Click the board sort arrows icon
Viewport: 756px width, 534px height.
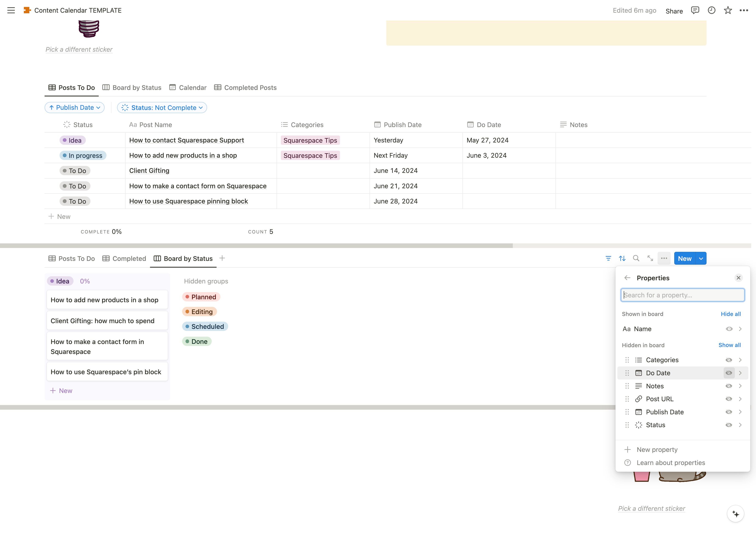tap(622, 258)
